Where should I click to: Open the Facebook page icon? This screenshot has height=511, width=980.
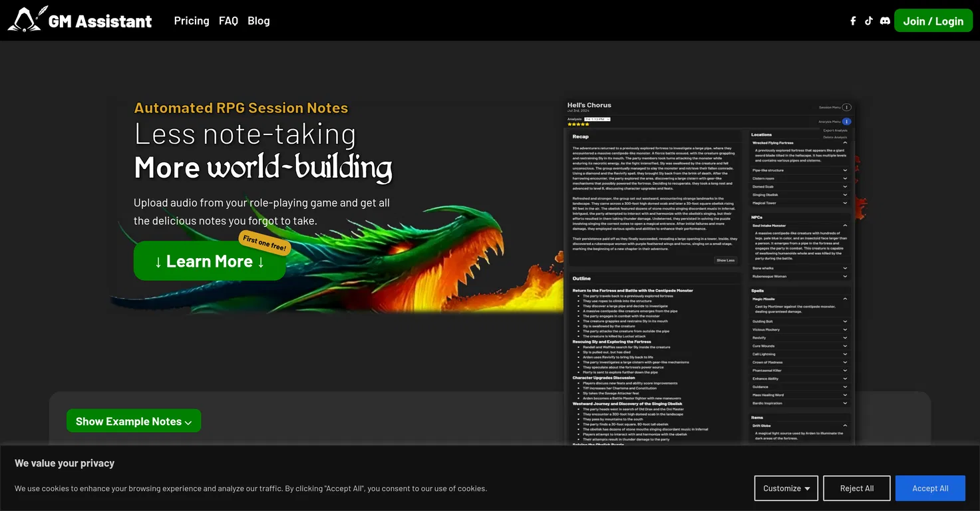853,21
